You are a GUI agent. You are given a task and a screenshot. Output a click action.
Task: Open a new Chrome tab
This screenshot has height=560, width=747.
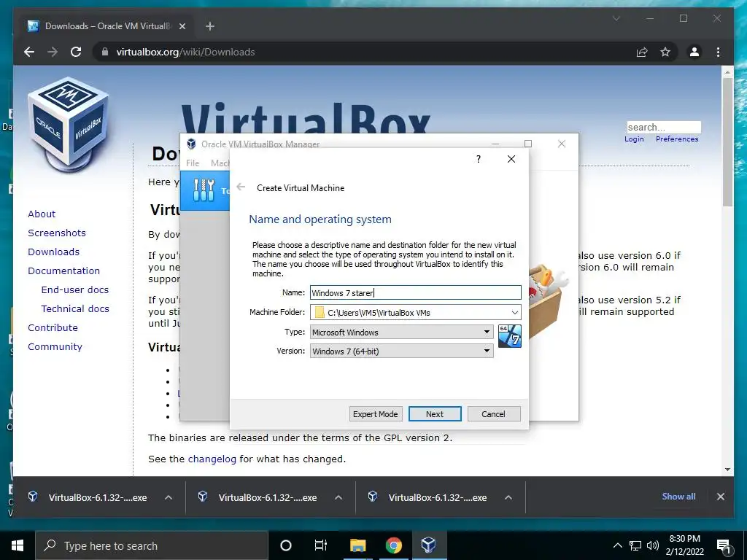(x=209, y=26)
